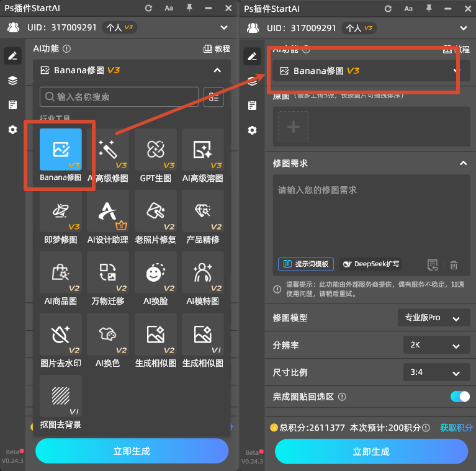Select the 产品精修 tool
The height and width of the screenshot is (471, 476).
tap(203, 211)
